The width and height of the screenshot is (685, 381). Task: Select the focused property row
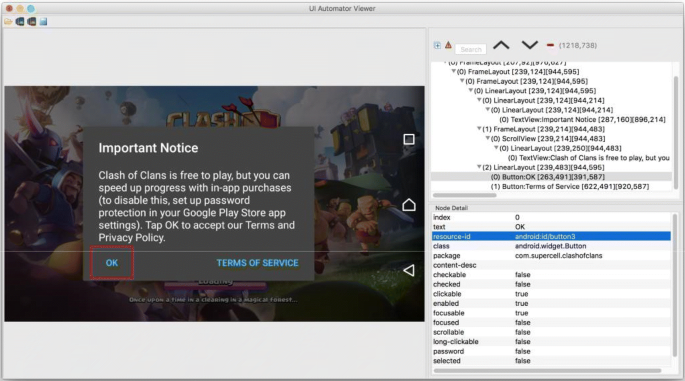pyautogui.click(x=551, y=322)
